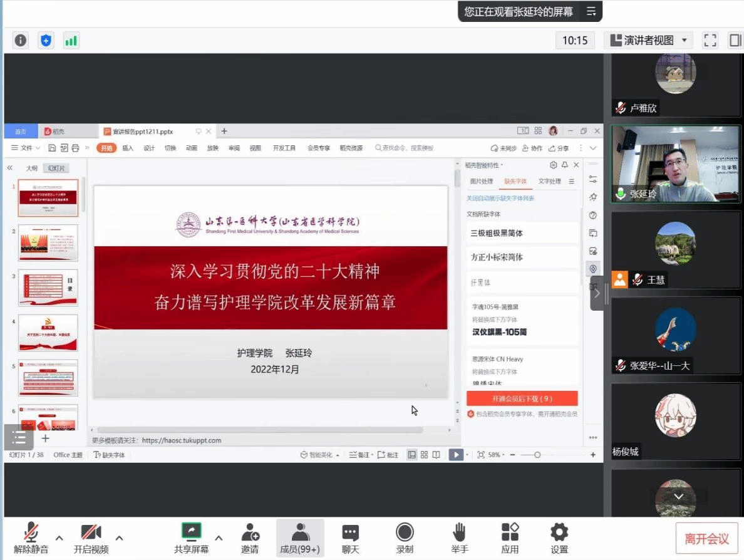The height and width of the screenshot is (560, 744).
Task: Open the 演讲者视图 view dropdown
Action: [649, 41]
